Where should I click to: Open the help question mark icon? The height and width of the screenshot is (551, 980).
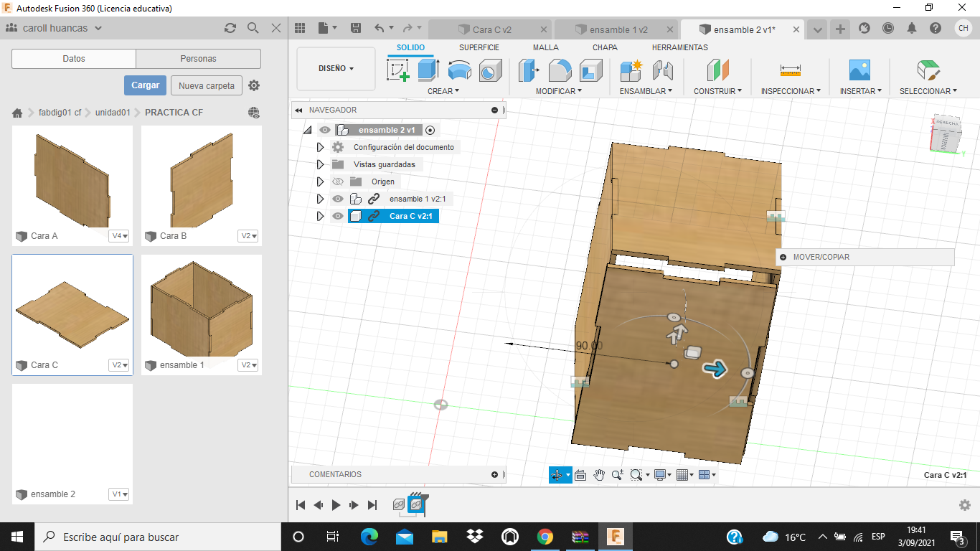936,28
